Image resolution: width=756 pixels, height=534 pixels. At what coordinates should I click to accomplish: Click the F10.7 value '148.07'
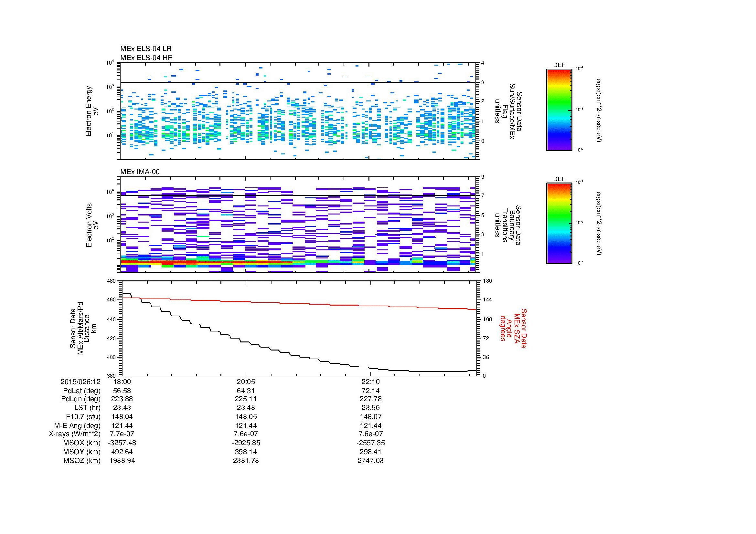pos(371,416)
